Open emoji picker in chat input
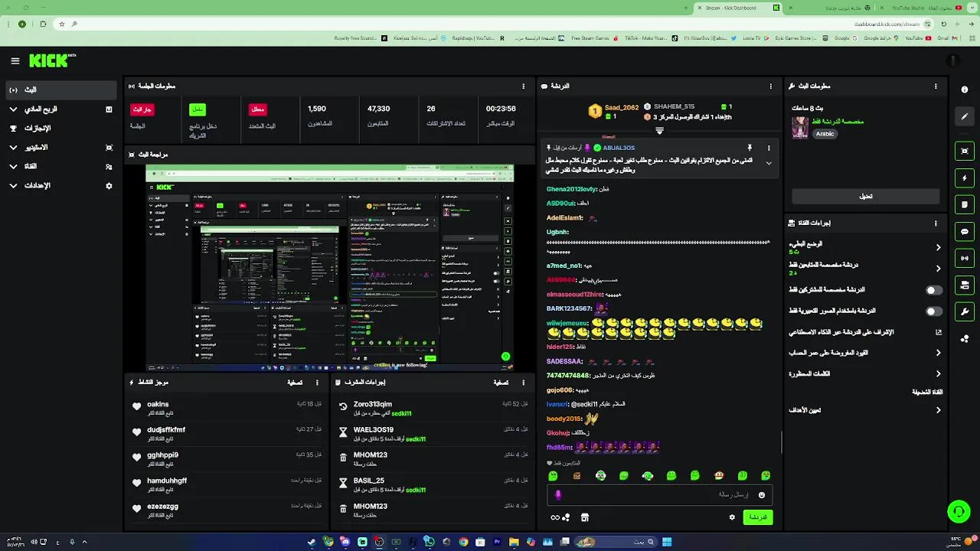Viewport: 980px width, 551px height. click(x=761, y=495)
